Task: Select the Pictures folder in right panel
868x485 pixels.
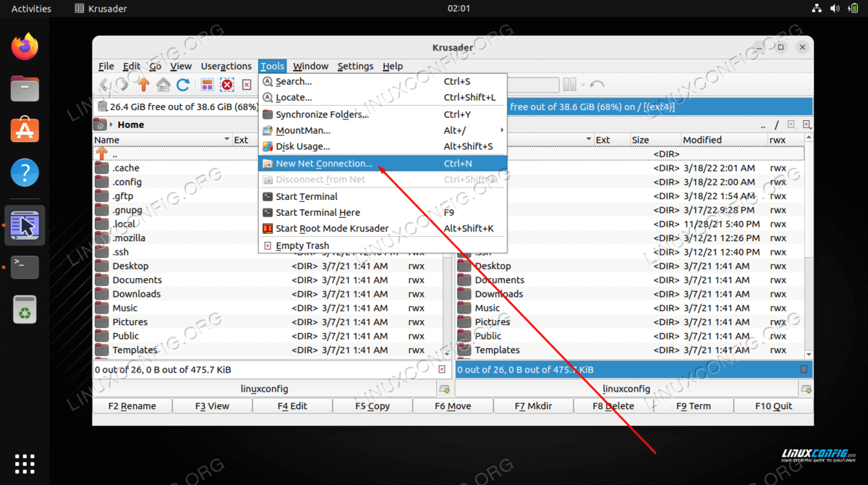Action: (493, 322)
